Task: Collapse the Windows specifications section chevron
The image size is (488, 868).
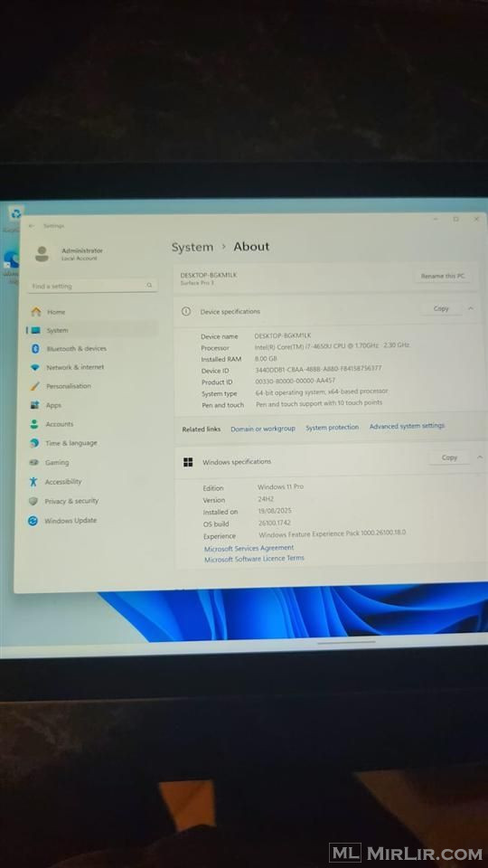Action: point(480,458)
